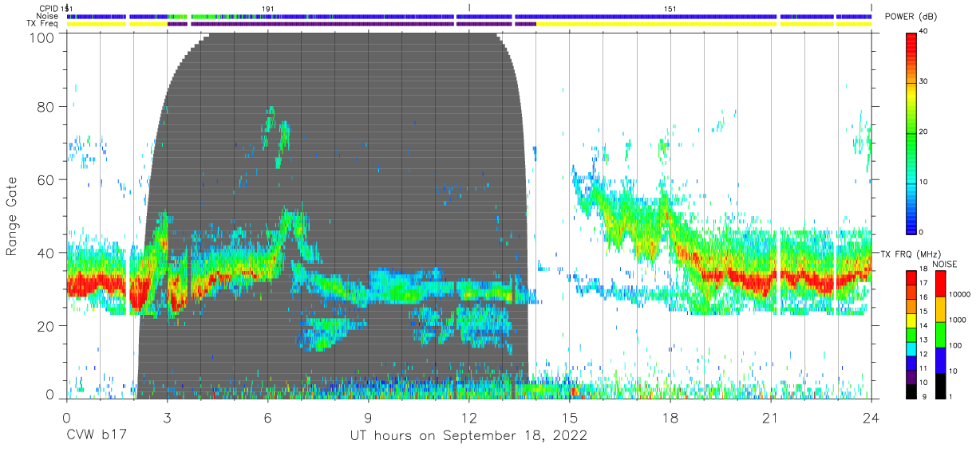Click the y-axis tick label '20'
Image resolution: width=980 pixels, height=452 pixels.
point(45,326)
